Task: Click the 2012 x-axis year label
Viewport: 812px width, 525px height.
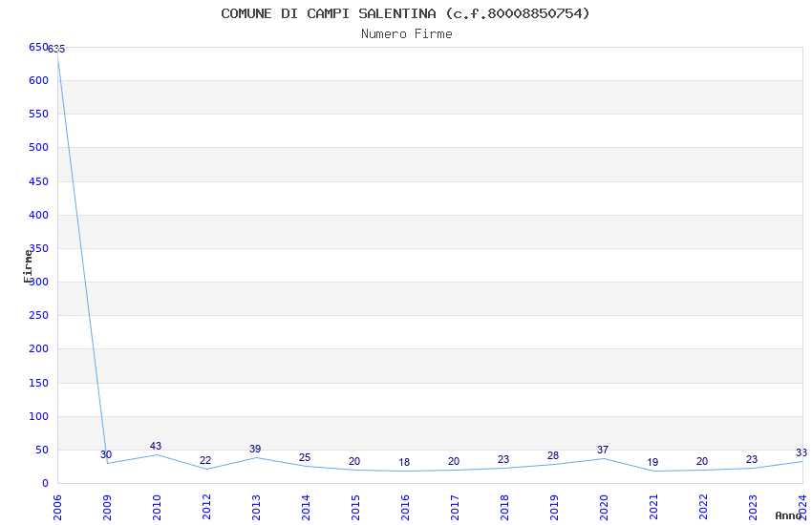Action: (206, 507)
